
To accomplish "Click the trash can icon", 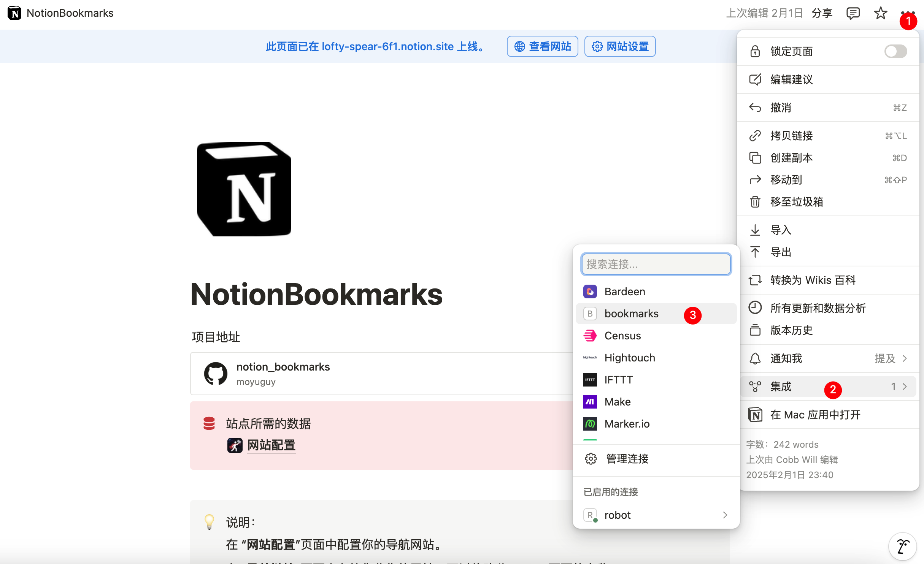I will 755,202.
